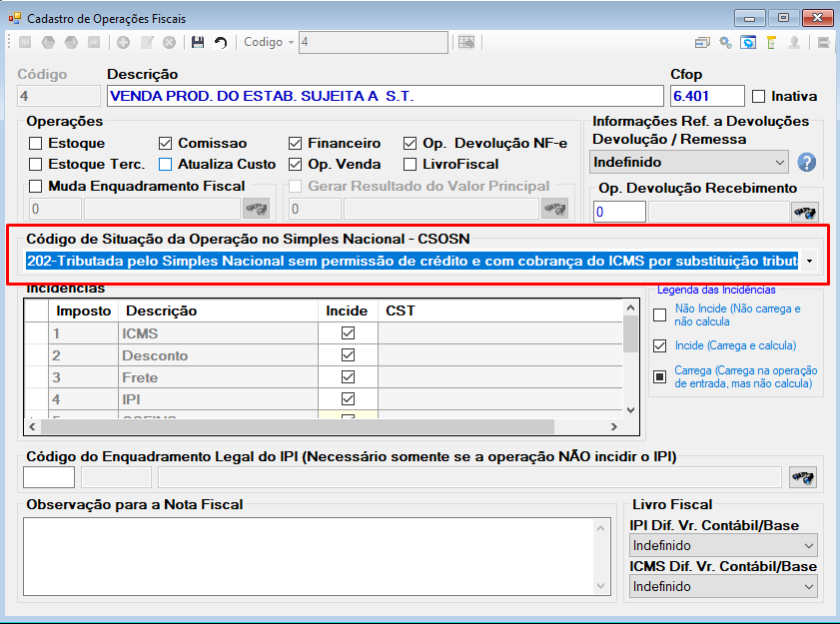Enable the Estoque checkbox
This screenshot has width=840, height=624.
point(35,144)
